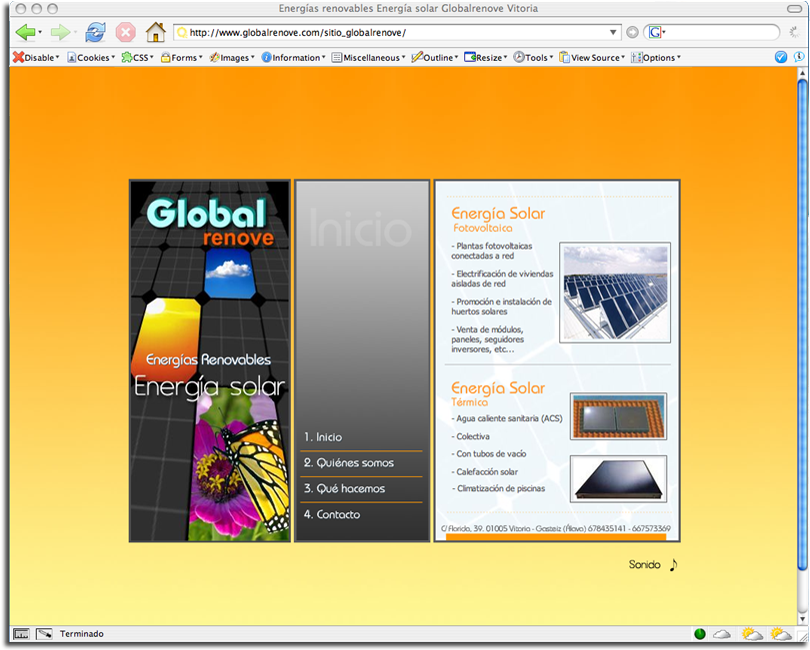Open the back-history dropdown arrow
This screenshot has width=810, height=650.
pos(40,33)
